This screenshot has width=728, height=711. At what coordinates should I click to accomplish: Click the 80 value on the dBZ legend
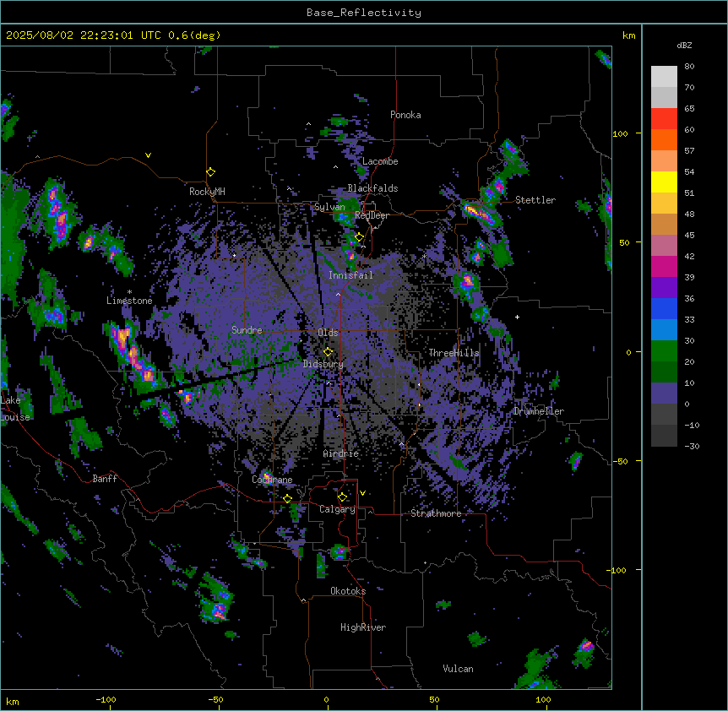pyautogui.click(x=689, y=67)
